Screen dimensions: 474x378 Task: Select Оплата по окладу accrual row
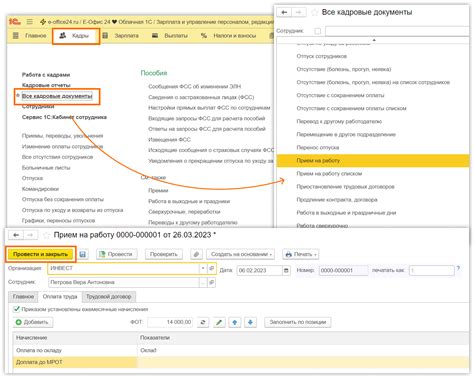point(241,350)
